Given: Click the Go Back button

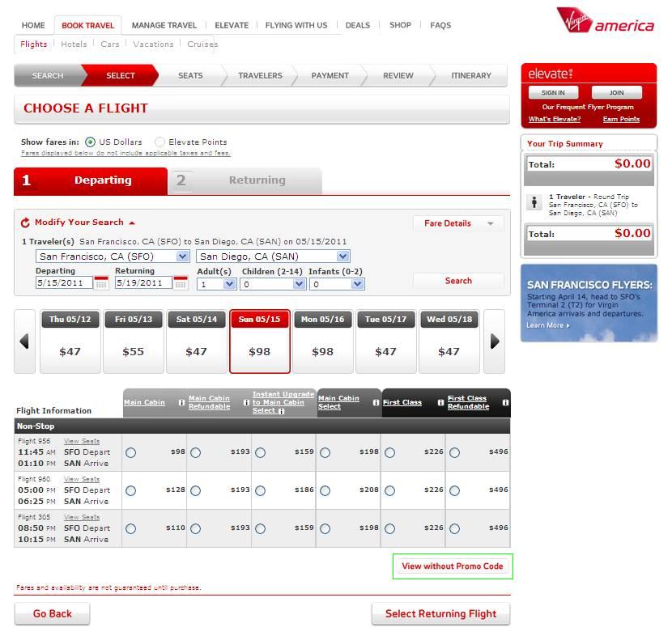Looking at the screenshot, I should pos(53,613).
